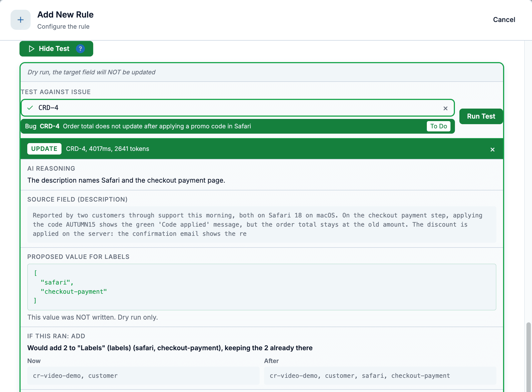Screen dimensions: 532x392
Task: Click the 'PROPOSED VALUE FOR LABELS' heading
Action: 78,257
